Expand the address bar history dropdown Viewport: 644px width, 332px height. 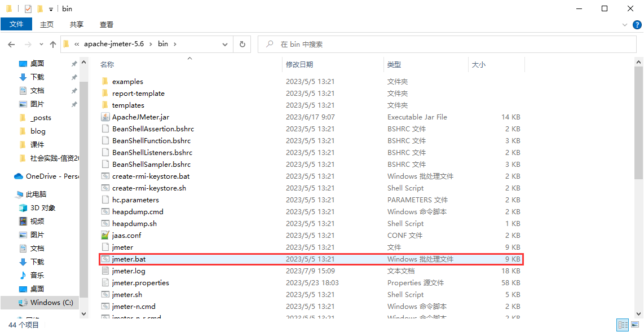[226, 44]
